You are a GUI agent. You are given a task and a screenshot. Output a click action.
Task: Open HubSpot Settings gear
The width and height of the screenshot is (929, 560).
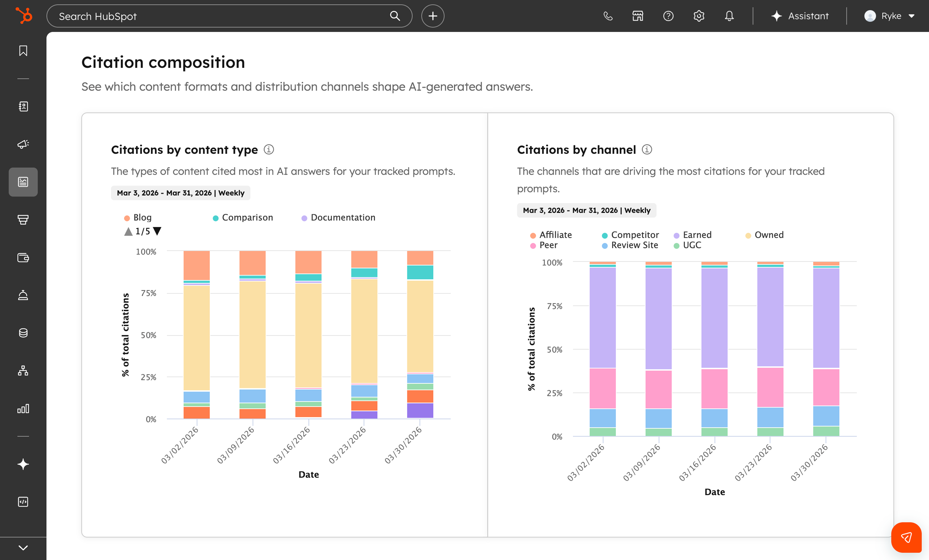tap(698, 16)
